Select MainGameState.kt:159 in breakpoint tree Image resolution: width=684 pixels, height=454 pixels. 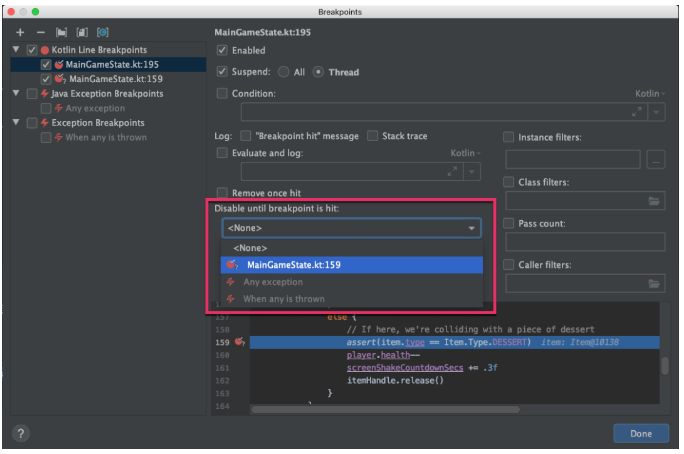[116, 79]
